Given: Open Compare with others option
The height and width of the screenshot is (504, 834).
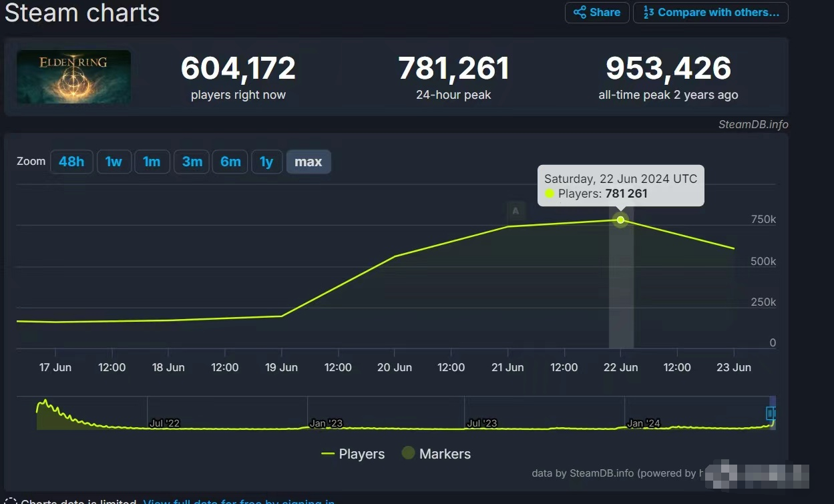Looking at the screenshot, I should pos(710,13).
